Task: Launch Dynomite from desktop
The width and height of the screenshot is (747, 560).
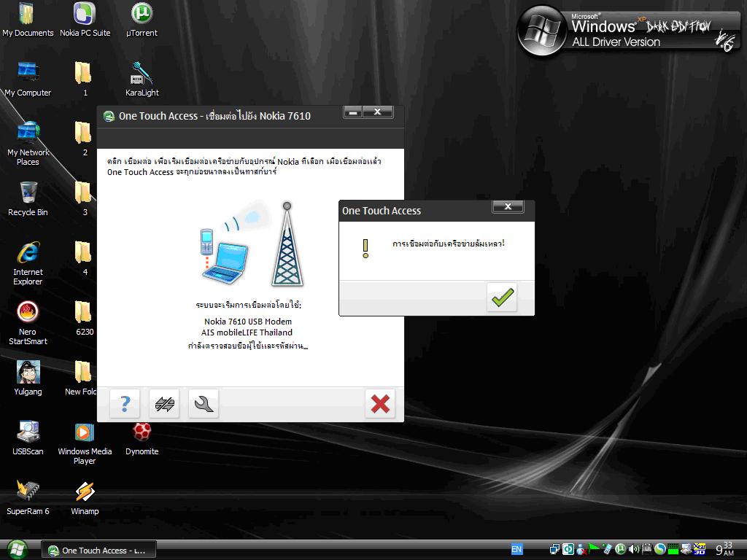Action: tap(142, 438)
